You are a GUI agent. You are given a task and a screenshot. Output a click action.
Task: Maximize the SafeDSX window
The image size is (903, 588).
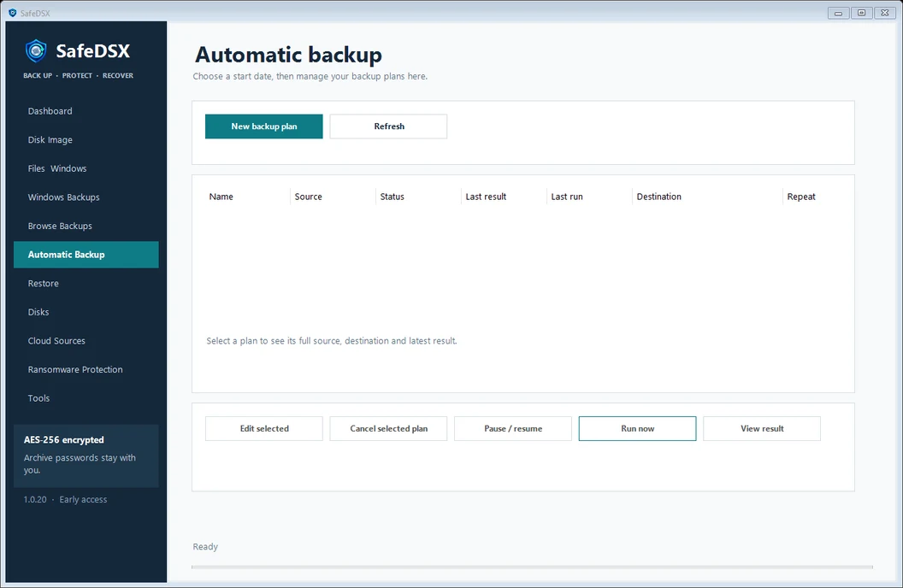coord(862,13)
